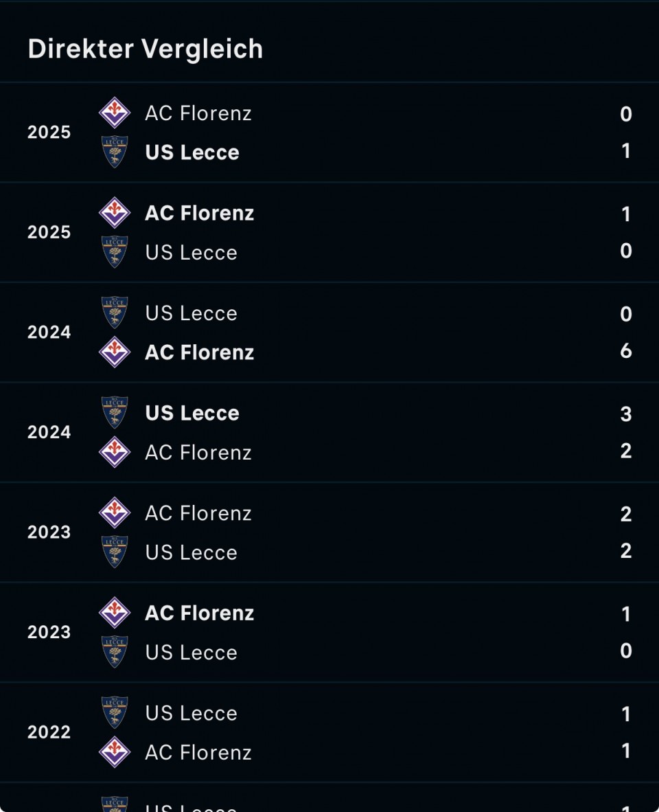Click US Lecce crest in 2024 0–6 match

click(115, 313)
